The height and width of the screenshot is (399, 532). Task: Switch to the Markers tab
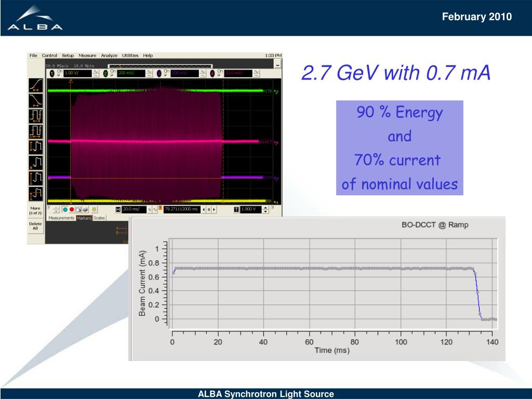point(84,218)
